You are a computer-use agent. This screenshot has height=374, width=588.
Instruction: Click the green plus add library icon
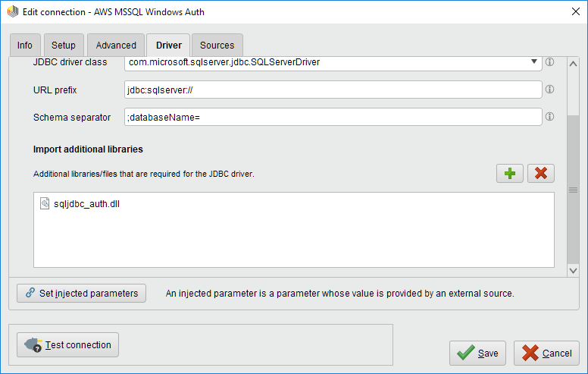point(510,173)
